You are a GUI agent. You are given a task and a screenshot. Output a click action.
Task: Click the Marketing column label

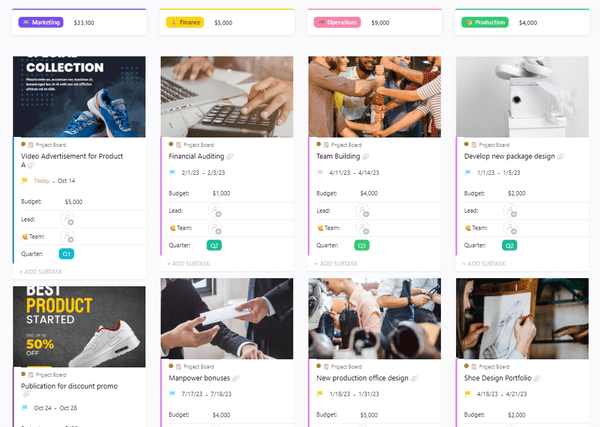click(x=41, y=23)
